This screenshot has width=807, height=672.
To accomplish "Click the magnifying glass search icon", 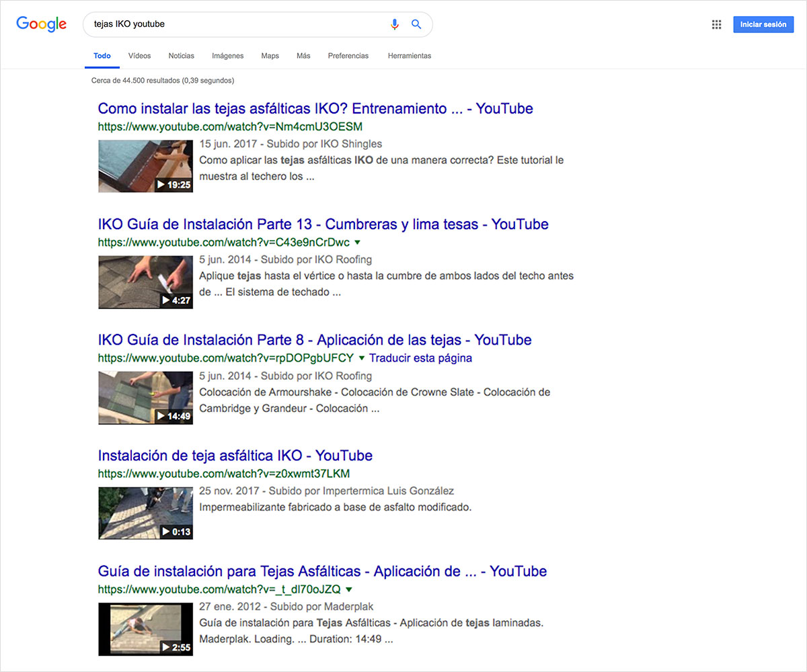I will coord(416,24).
